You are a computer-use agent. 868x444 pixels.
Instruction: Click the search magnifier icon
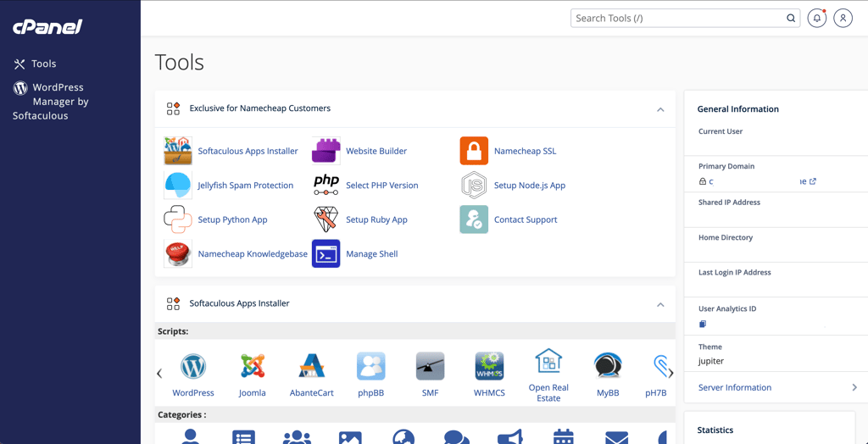791,19
